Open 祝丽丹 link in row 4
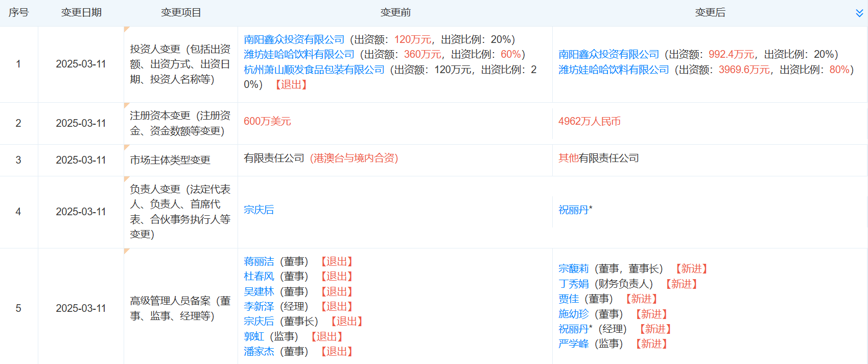 [573, 210]
